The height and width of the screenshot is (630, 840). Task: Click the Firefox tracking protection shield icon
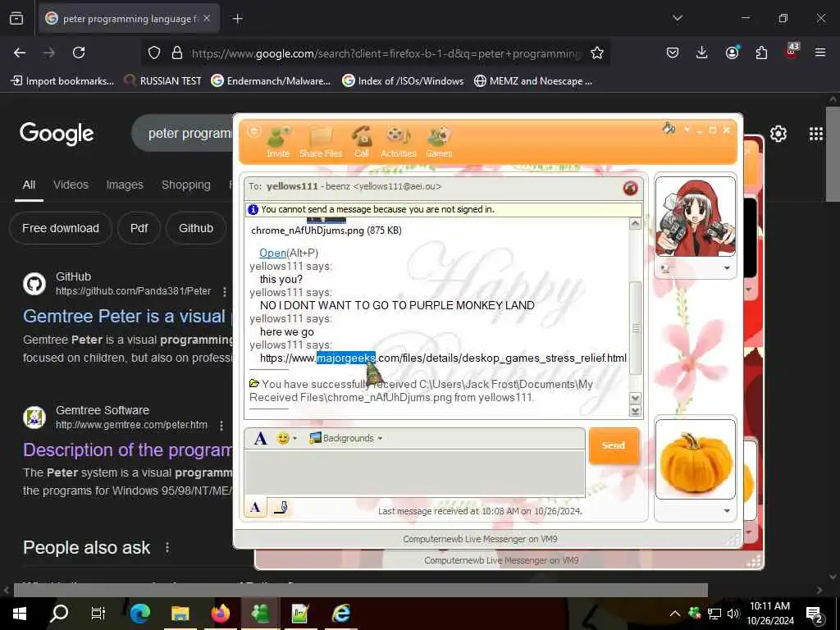154,52
